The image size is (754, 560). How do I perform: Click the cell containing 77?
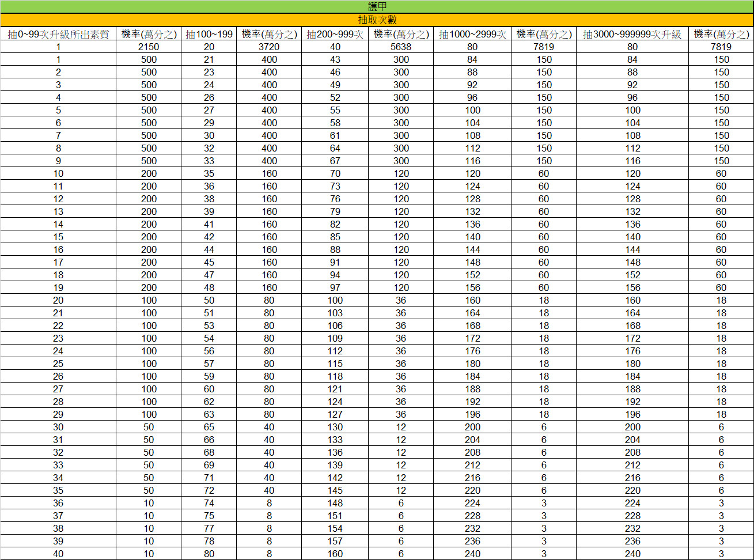coord(209,528)
